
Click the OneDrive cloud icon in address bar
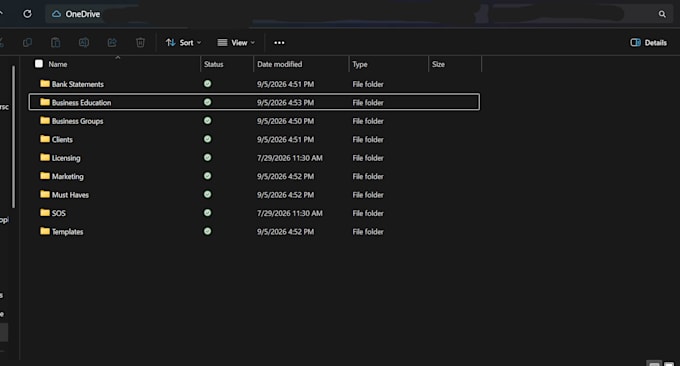56,14
